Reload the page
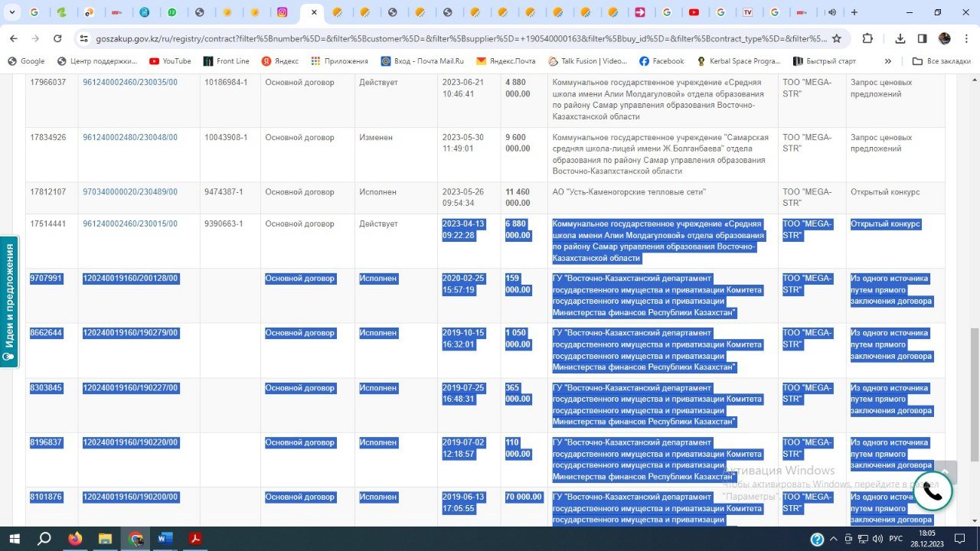This screenshot has height=551, width=980. click(x=57, y=38)
